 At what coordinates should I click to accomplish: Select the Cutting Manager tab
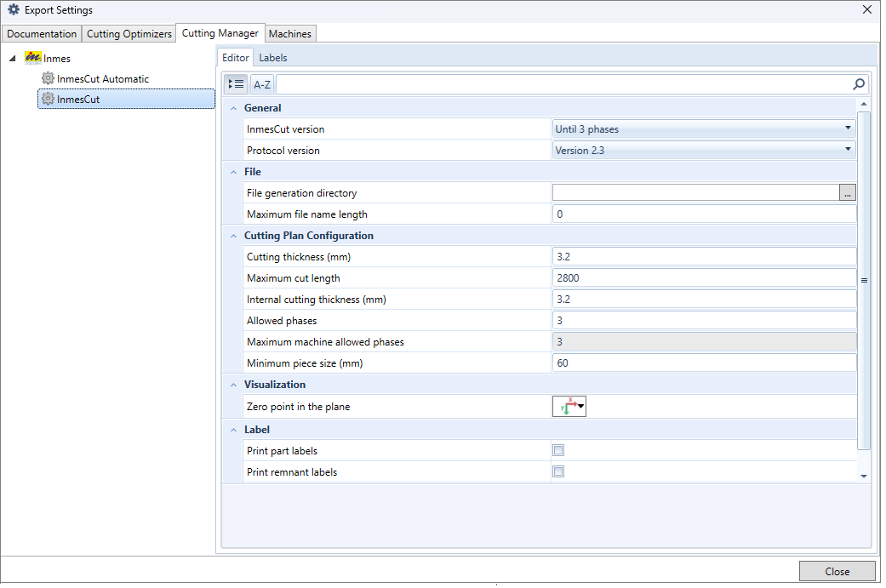point(220,32)
